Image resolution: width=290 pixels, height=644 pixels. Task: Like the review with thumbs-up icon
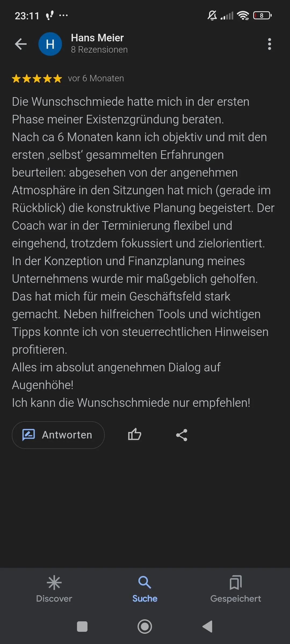tap(135, 435)
